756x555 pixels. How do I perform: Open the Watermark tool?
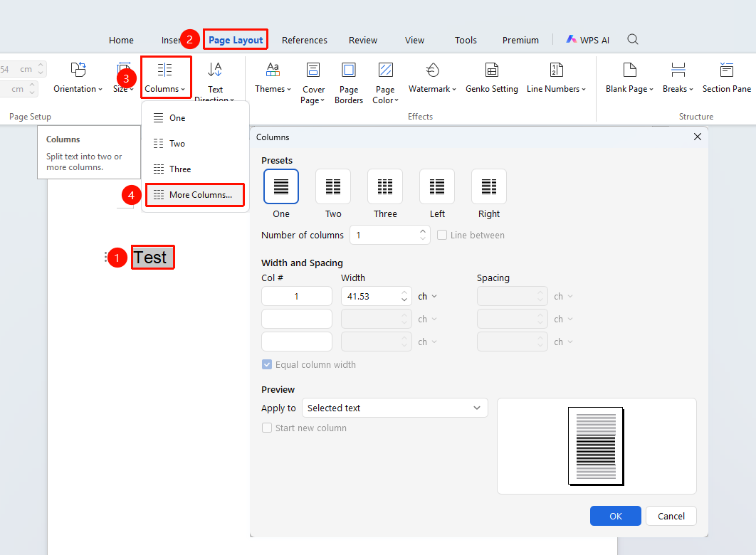[x=432, y=78]
